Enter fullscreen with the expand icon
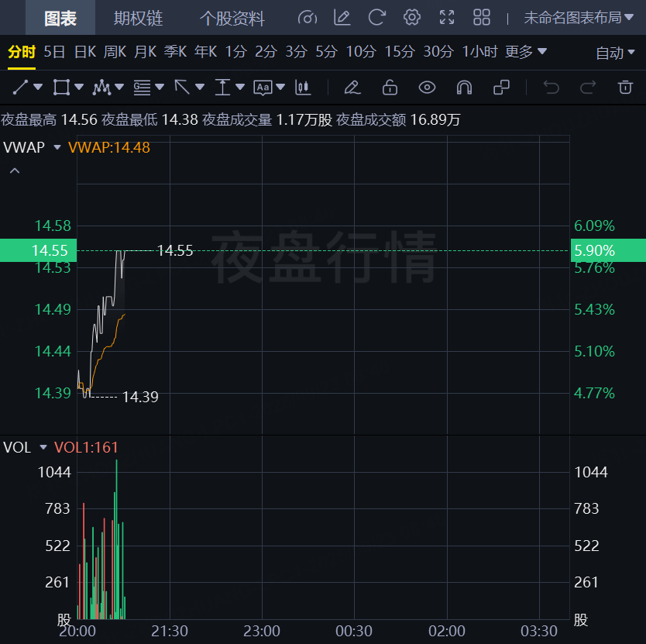 [x=447, y=18]
